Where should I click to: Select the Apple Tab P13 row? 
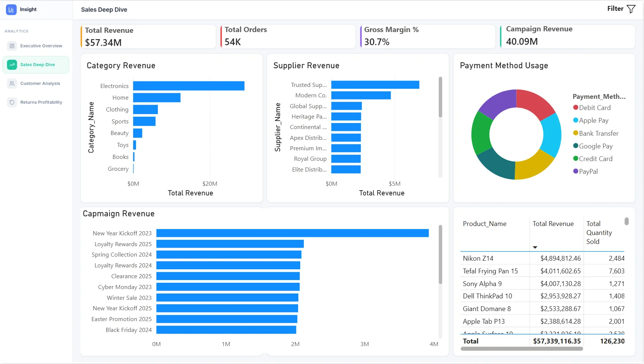click(x=543, y=321)
